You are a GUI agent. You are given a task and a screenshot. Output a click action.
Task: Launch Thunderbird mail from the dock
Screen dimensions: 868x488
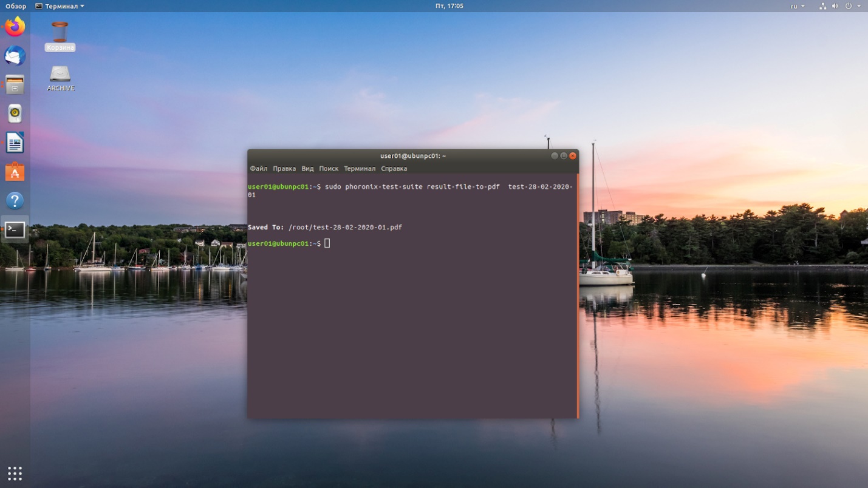click(15, 56)
